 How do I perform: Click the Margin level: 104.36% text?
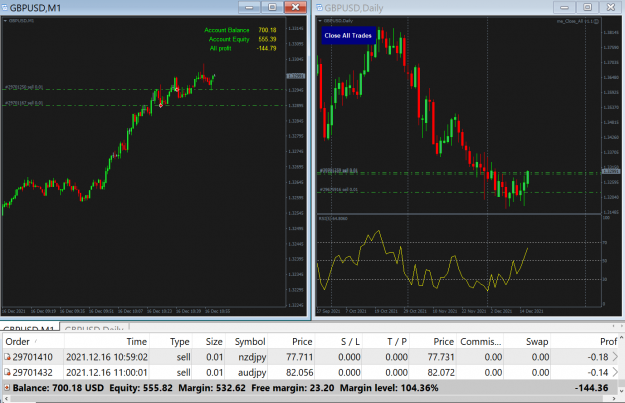pyautogui.click(x=389, y=387)
